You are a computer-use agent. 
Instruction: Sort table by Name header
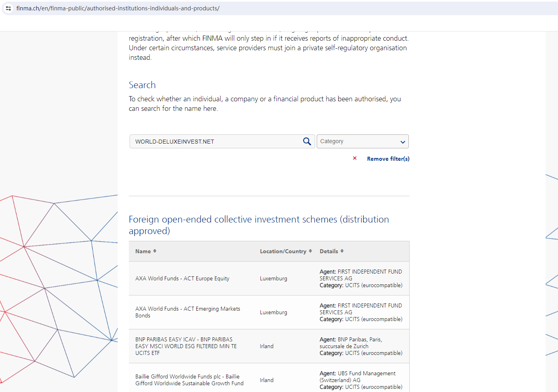point(143,251)
